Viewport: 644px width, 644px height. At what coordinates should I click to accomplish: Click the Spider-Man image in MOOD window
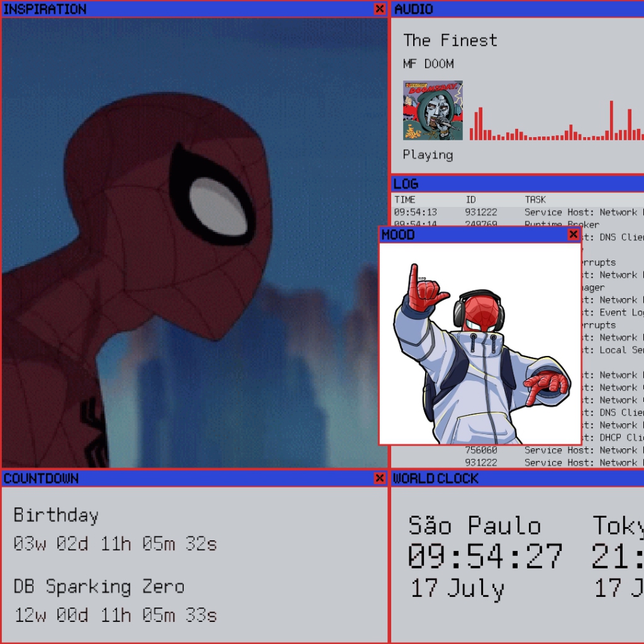tap(480, 343)
